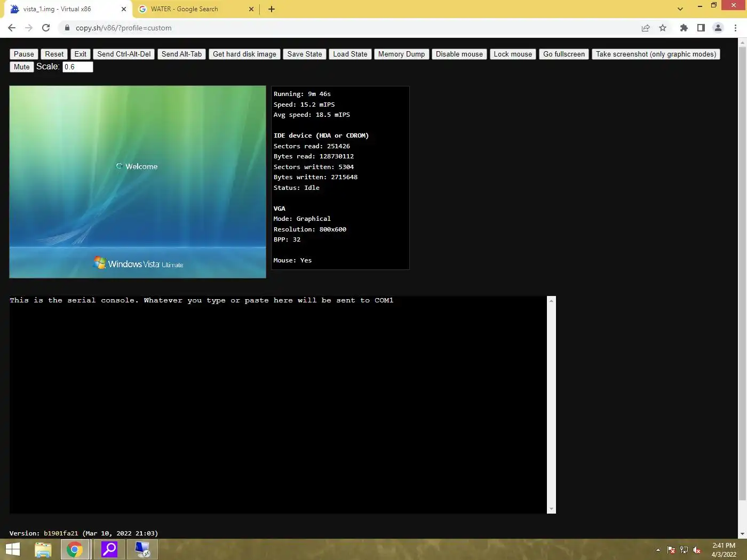
Task: Click the taskbar clock and date
Action: tap(724, 550)
